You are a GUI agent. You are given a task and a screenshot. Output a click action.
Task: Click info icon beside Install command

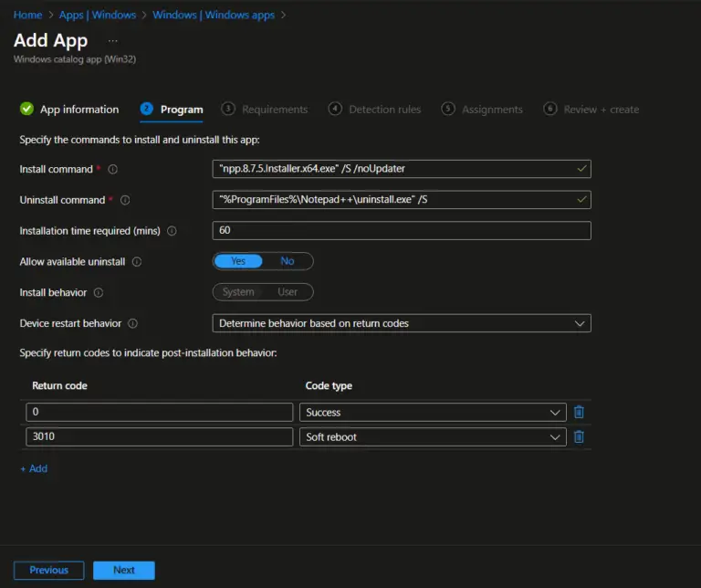point(113,169)
